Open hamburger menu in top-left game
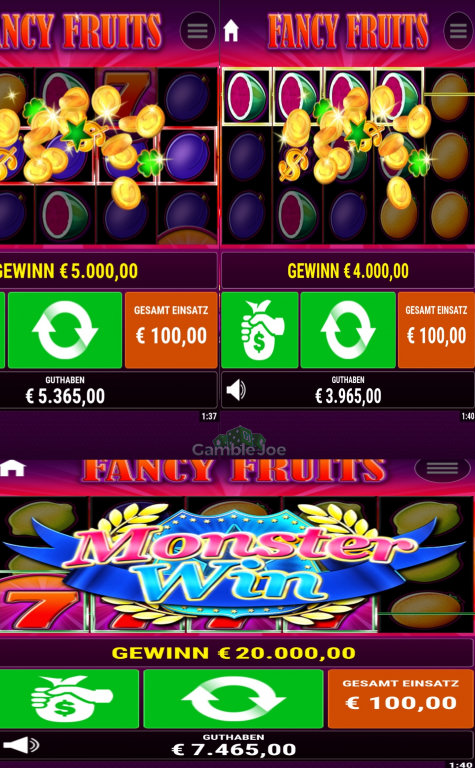Viewport: 475px width, 768px height. [x=197, y=30]
